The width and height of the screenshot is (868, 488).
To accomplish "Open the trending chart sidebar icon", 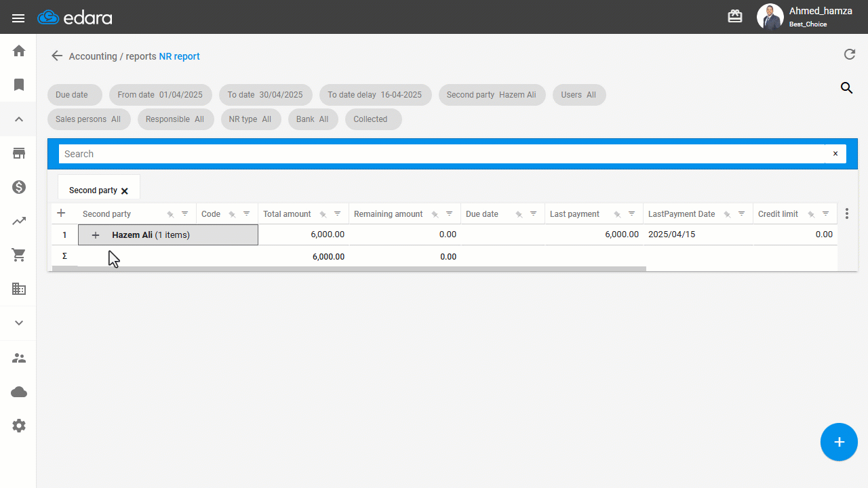I will pyautogui.click(x=19, y=221).
